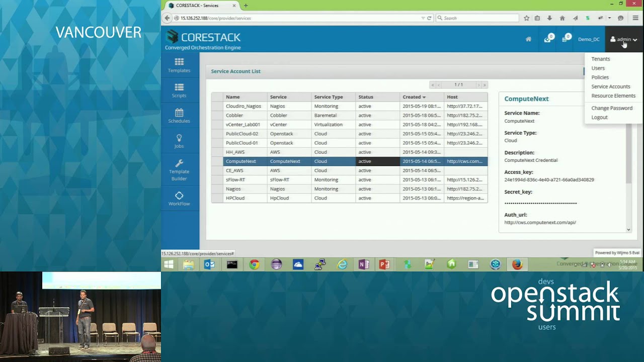Select Users from admin menu
Screen dimensions: 644x362
pos(598,68)
